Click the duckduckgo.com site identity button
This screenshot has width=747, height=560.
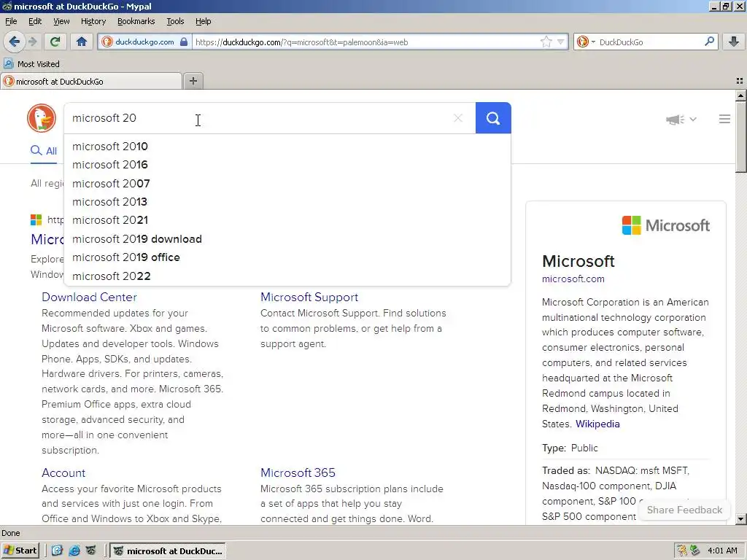tap(145, 42)
